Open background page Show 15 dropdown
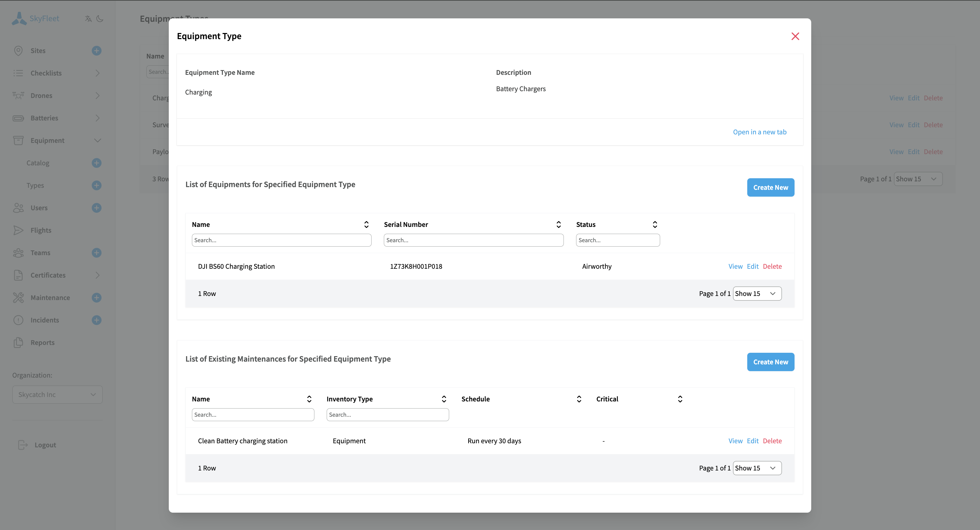 point(918,179)
